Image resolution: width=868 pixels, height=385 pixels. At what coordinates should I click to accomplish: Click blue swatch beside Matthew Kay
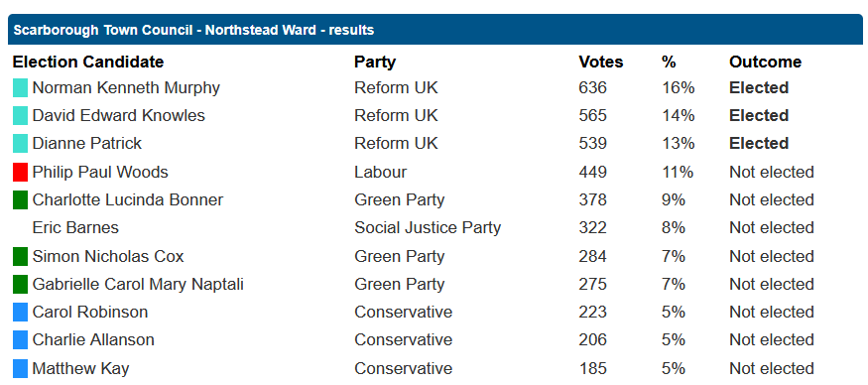[20, 368]
